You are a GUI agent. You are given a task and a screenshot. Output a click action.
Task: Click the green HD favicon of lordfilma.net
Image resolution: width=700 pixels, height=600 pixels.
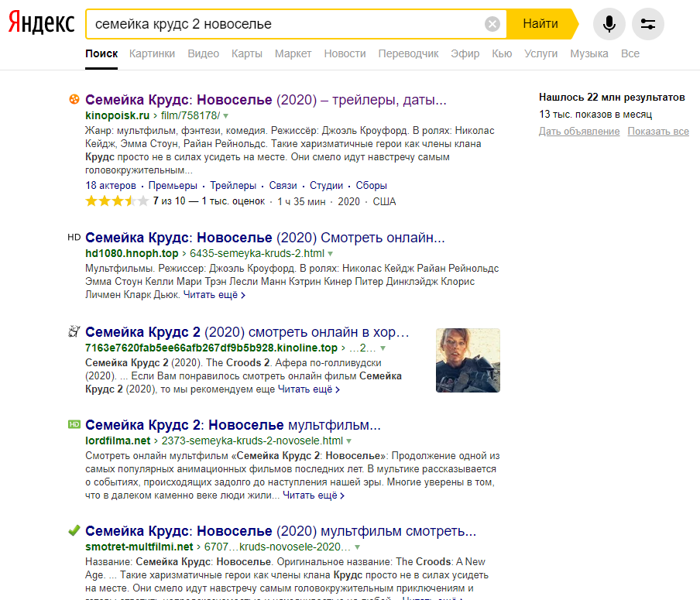74,424
